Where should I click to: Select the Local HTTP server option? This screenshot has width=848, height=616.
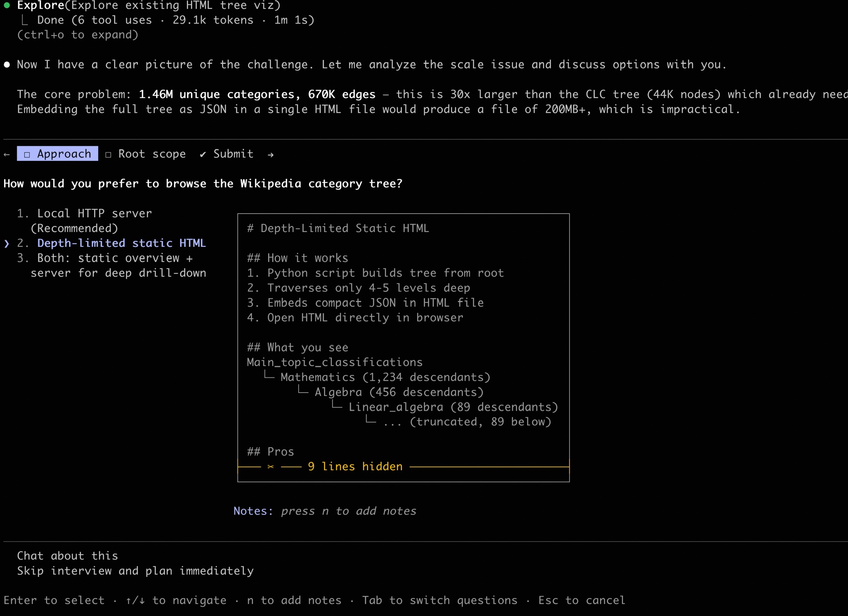tap(94, 214)
